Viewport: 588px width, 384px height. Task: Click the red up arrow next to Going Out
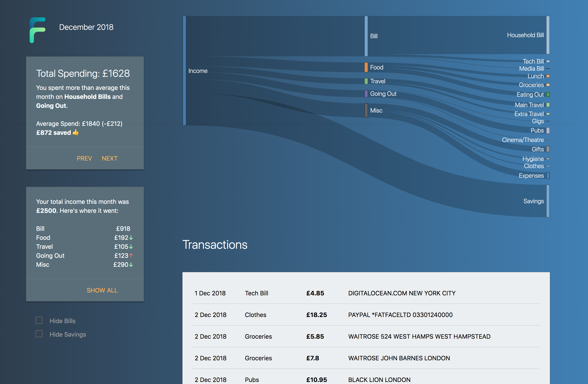[x=131, y=256]
